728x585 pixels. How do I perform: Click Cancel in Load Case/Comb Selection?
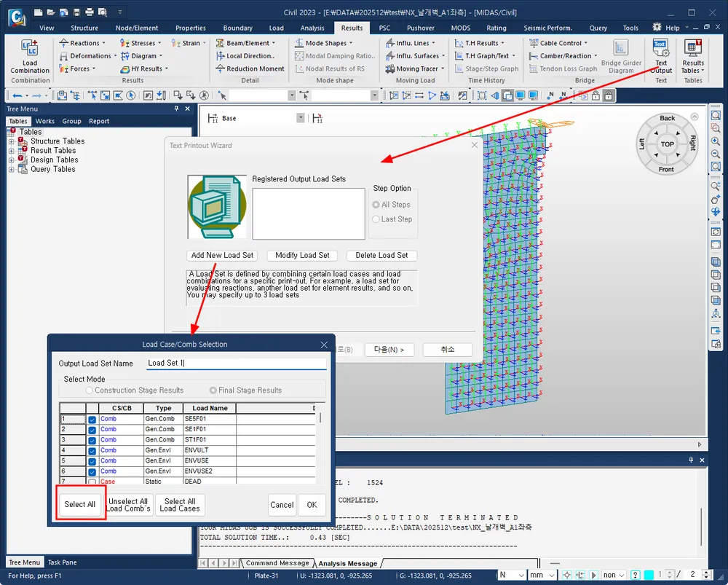click(x=282, y=505)
